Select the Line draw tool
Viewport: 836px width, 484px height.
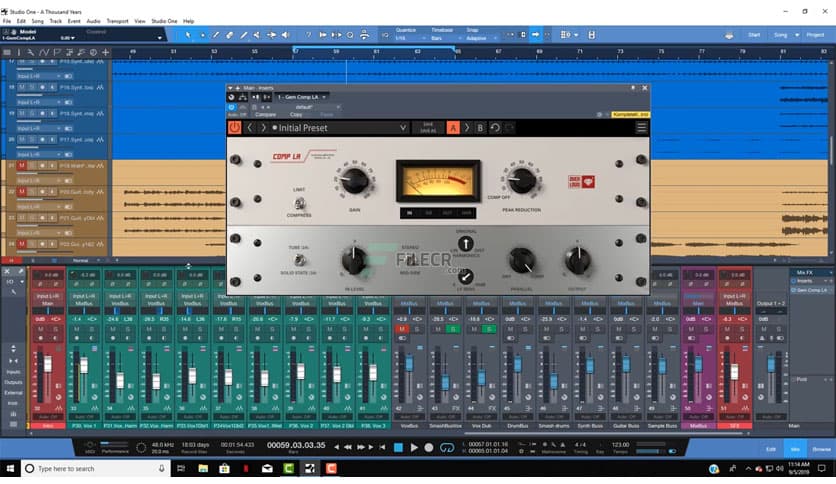244,35
